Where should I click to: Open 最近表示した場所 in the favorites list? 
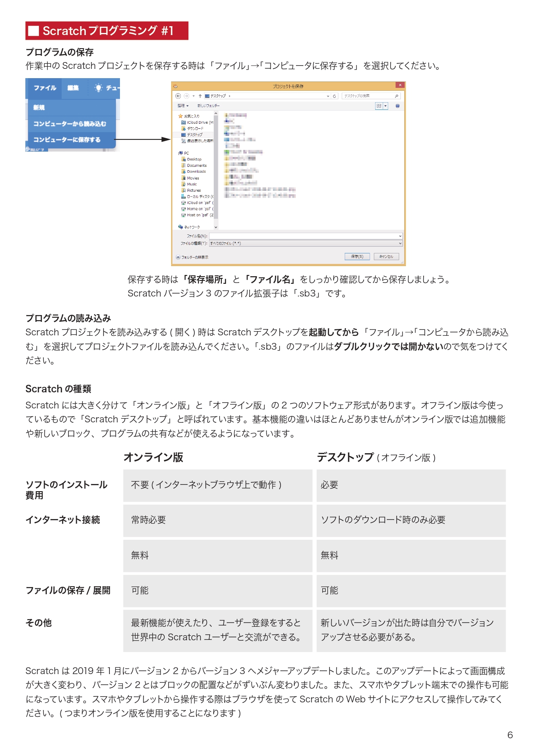coord(197,141)
